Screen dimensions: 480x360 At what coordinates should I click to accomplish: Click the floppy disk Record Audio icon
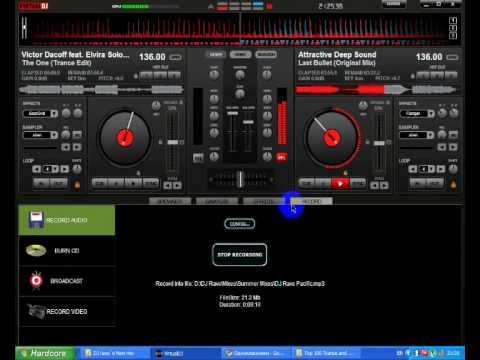click(x=36, y=220)
